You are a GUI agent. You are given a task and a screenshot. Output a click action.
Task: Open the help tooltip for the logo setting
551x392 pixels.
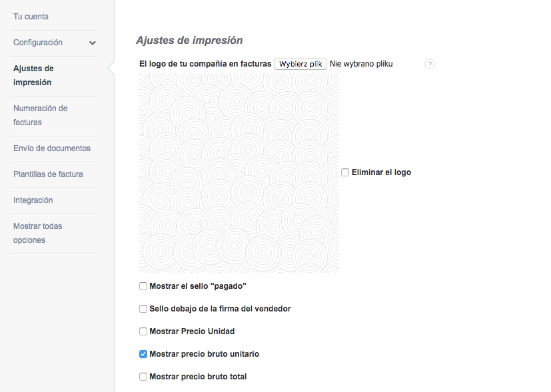(430, 64)
